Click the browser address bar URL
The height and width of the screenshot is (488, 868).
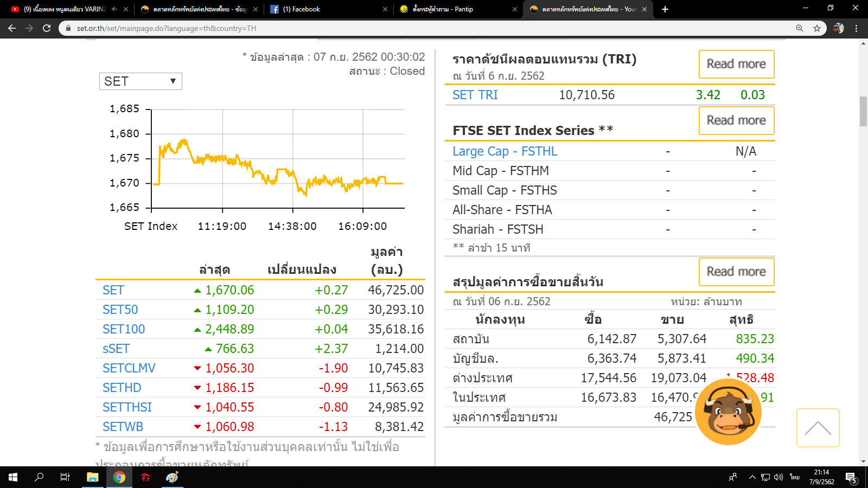[167, 28]
